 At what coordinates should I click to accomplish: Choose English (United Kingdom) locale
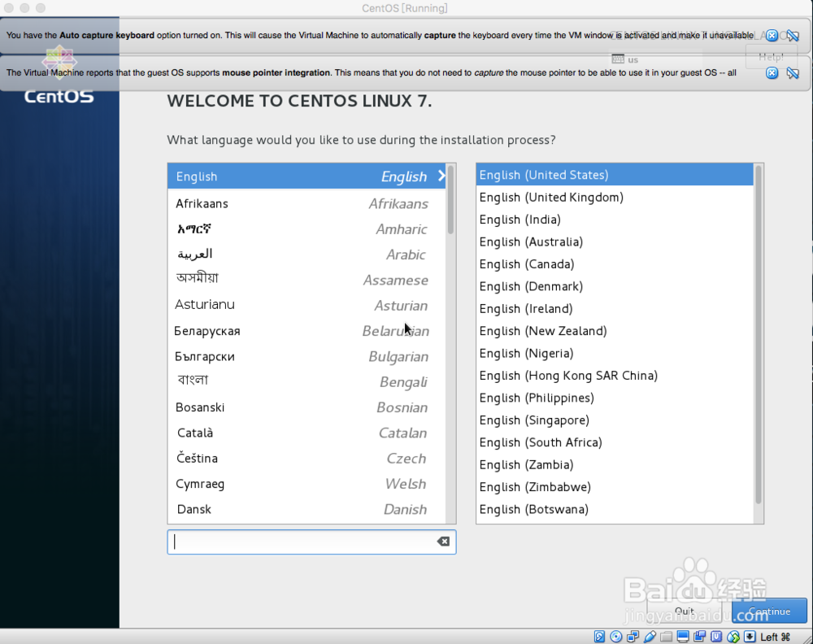pos(615,197)
